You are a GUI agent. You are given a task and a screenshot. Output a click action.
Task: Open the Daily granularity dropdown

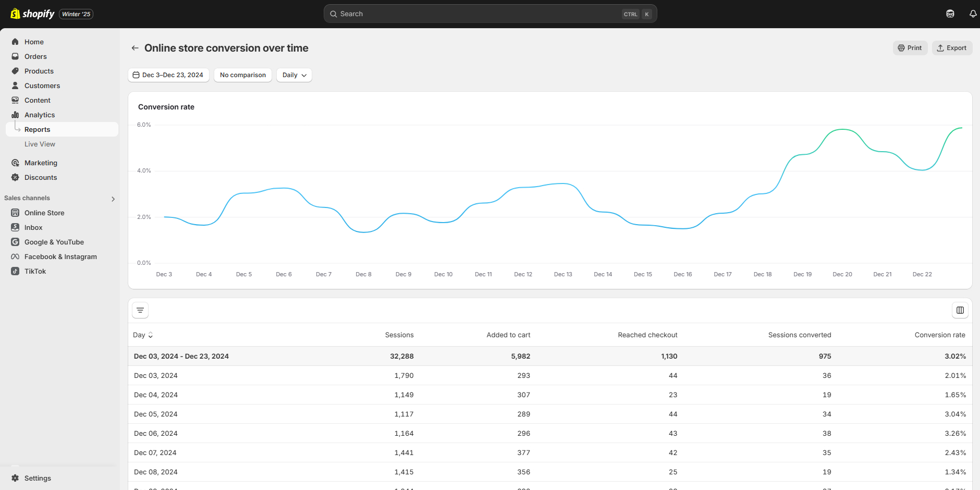[293, 75]
